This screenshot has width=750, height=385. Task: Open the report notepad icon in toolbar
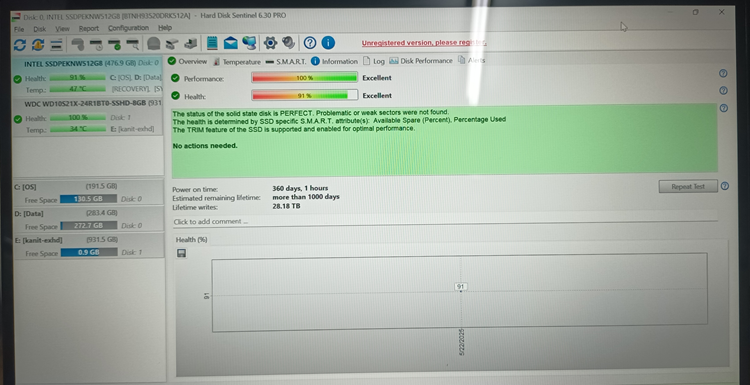[212, 43]
